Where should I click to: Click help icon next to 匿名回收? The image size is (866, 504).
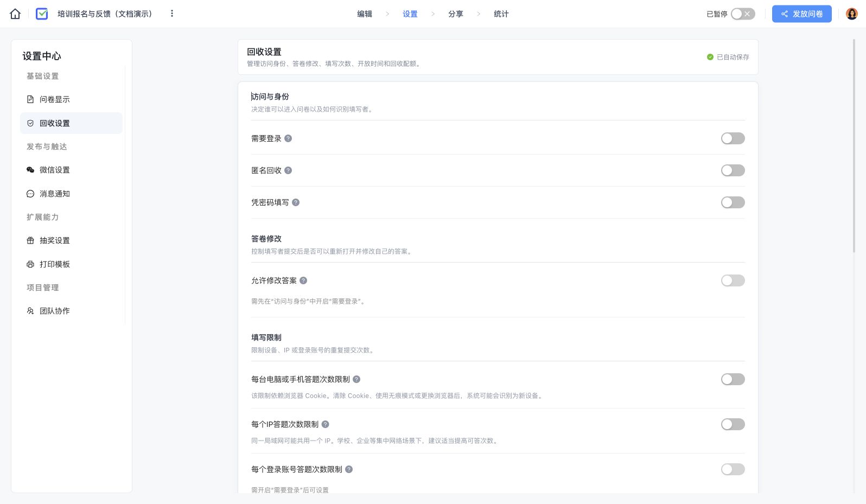[288, 170]
